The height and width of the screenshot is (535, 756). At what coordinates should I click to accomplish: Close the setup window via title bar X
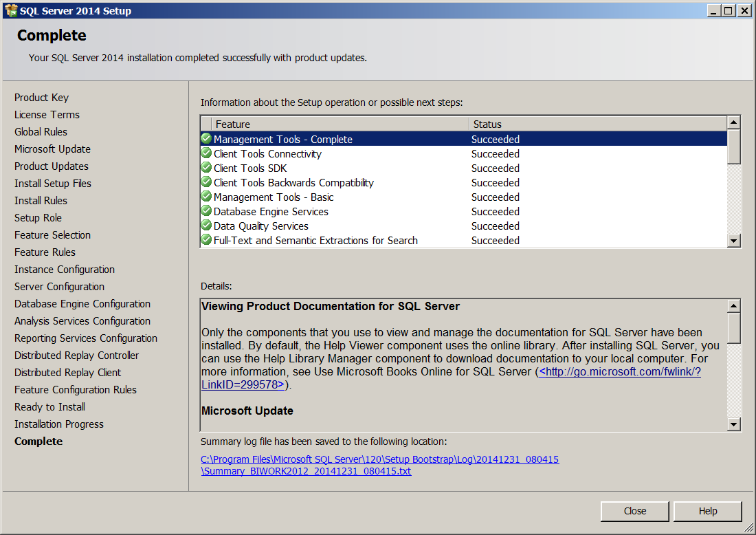click(x=745, y=10)
